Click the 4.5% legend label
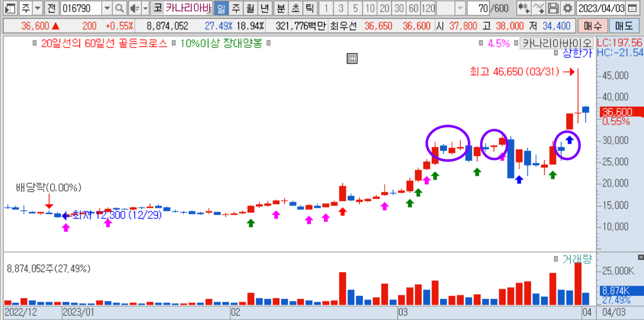 pyautogui.click(x=498, y=44)
